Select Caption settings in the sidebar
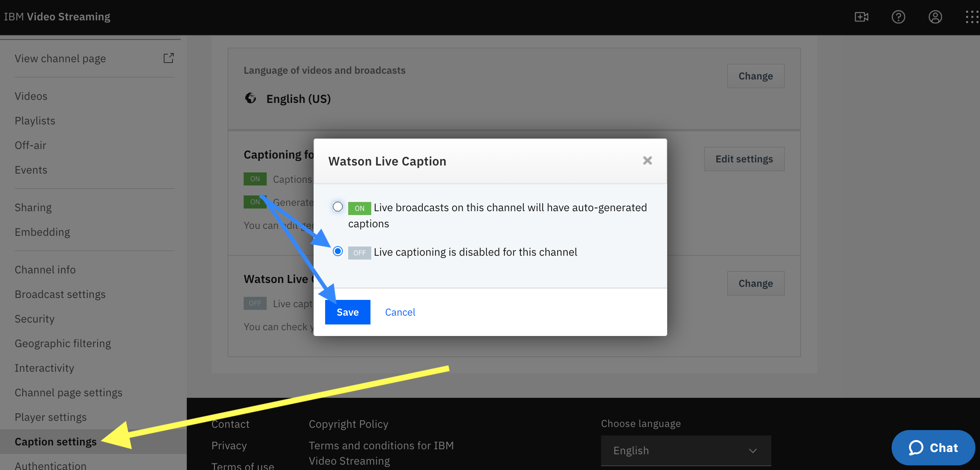Screen dimensions: 980x470 tap(56, 442)
